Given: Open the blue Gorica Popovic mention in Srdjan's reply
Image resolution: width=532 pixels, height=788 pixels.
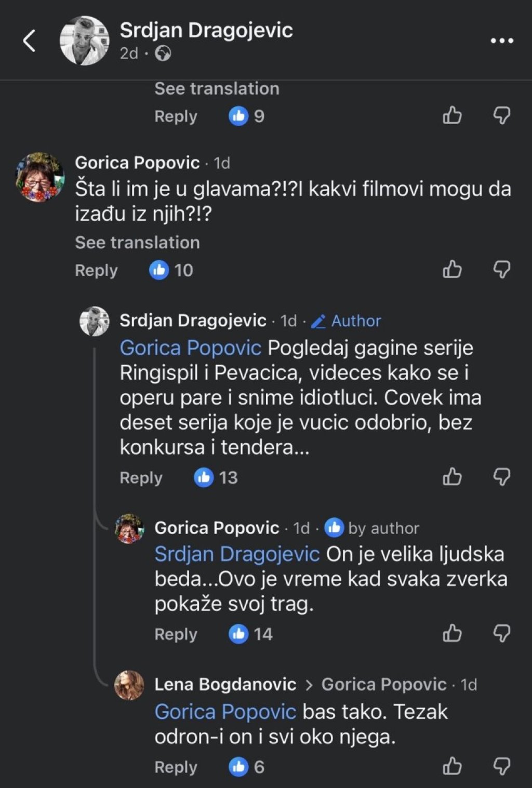Looking at the screenshot, I should (190, 348).
